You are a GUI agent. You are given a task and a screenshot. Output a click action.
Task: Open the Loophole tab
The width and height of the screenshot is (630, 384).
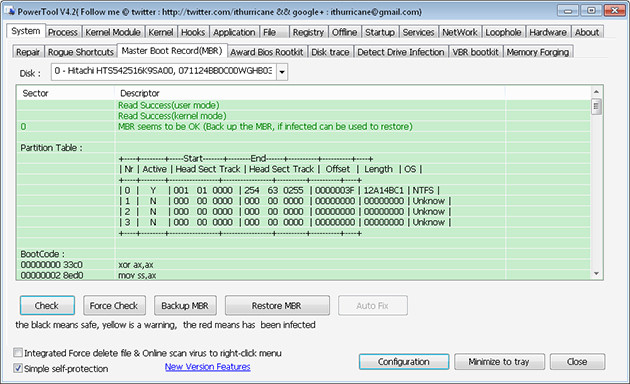503,32
